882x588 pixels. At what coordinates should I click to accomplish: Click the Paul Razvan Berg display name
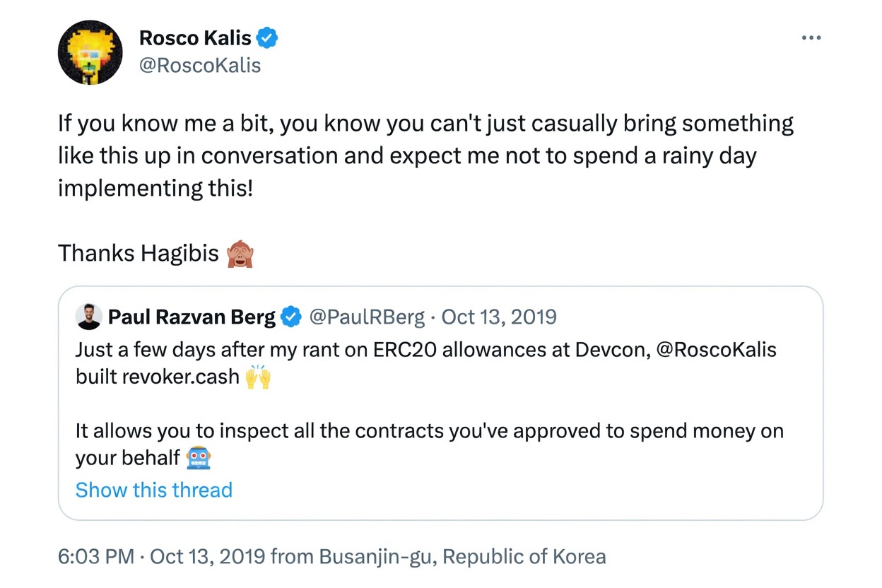pyautogui.click(x=192, y=317)
